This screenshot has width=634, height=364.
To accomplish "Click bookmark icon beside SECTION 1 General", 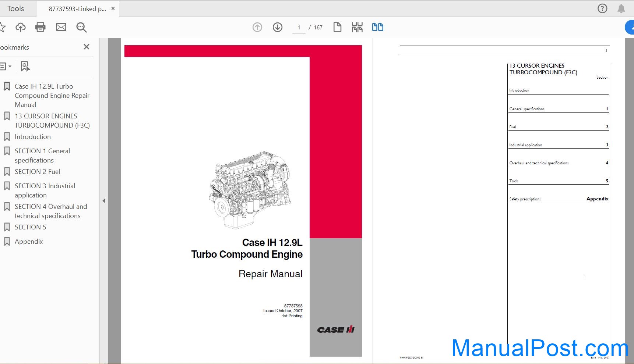I will tap(7, 151).
